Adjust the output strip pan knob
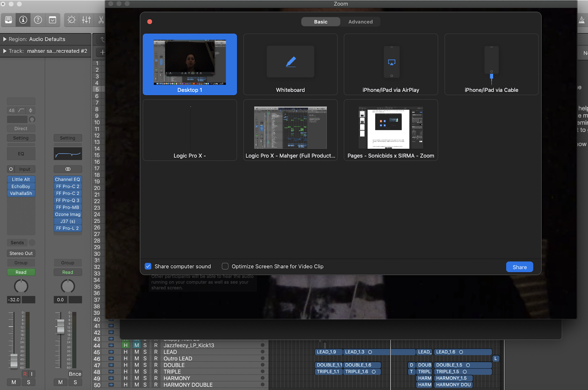 pyautogui.click(x=68, y=286)
